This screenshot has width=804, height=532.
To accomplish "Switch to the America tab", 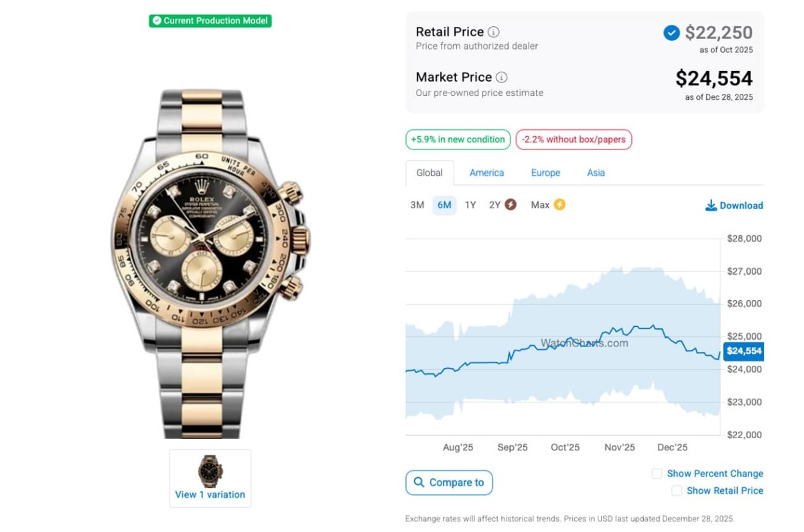I will point(486,173).
